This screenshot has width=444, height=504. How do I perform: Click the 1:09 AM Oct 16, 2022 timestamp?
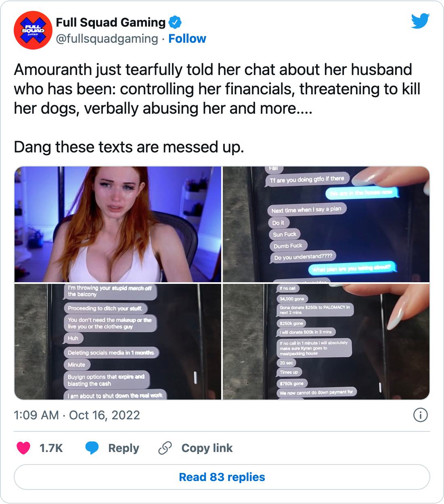click(77, 415)
